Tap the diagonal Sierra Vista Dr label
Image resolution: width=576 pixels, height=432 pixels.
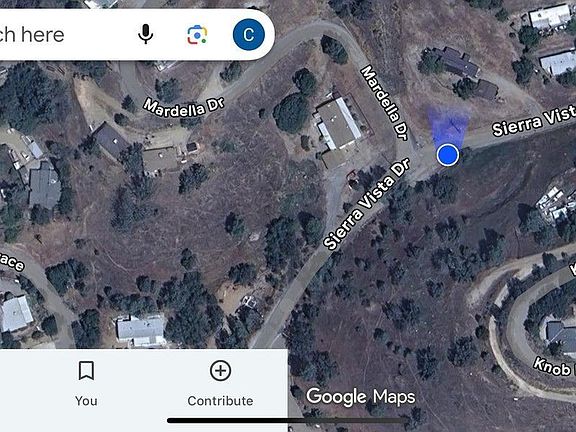(366, 204)
